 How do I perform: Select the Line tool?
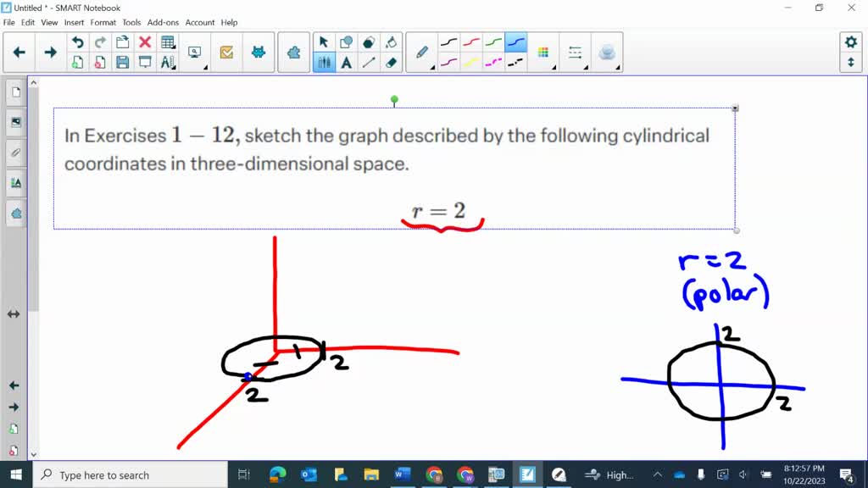coord(369,63)
